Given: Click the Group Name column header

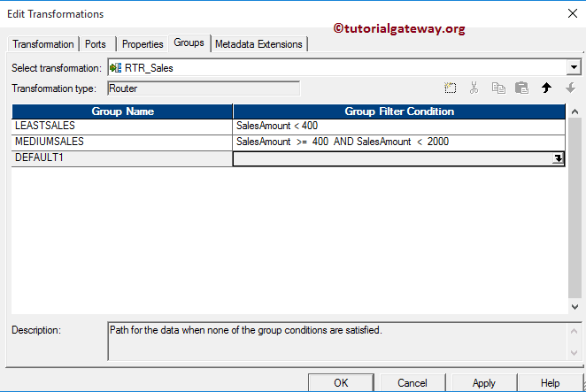Looking at the screenshot, I should click(x=122, y=111).
